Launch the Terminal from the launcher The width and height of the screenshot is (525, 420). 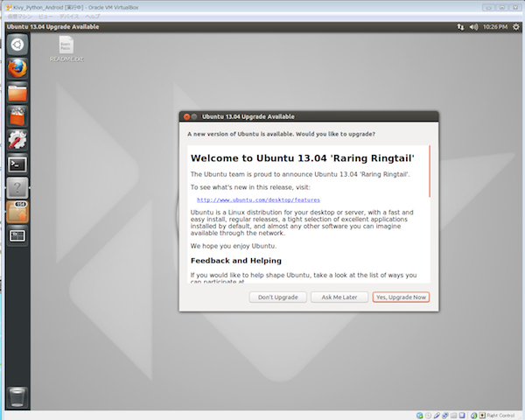(x=17, y=164)
